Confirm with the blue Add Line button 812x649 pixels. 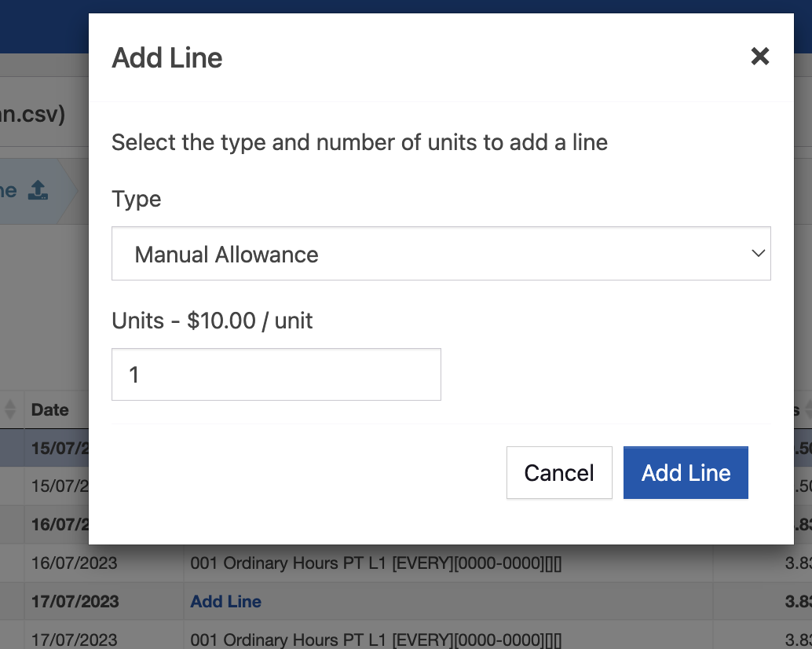pos(686,472)
